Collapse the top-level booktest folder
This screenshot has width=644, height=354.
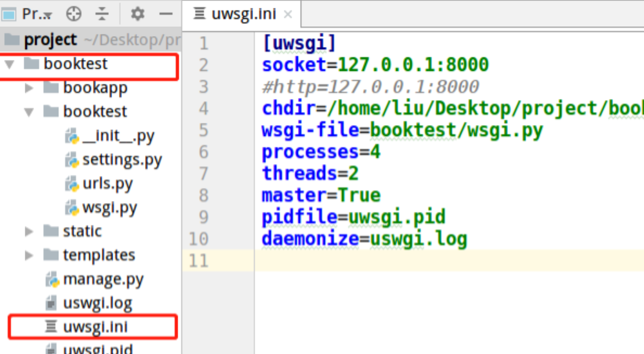point(9,65)
